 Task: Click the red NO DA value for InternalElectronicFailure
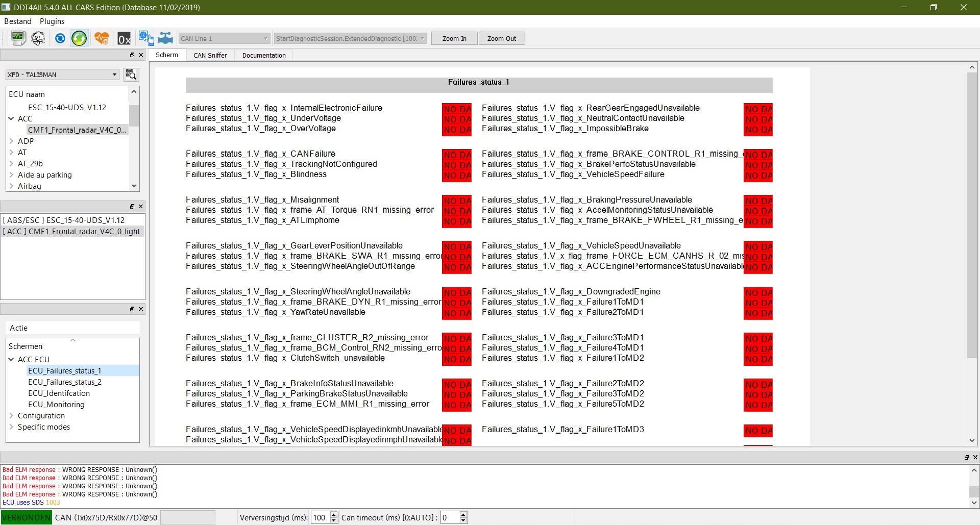click(457, 109)
